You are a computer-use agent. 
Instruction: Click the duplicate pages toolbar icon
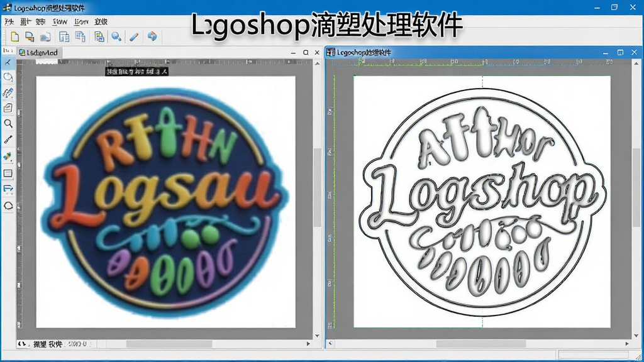tap(80, 36)
